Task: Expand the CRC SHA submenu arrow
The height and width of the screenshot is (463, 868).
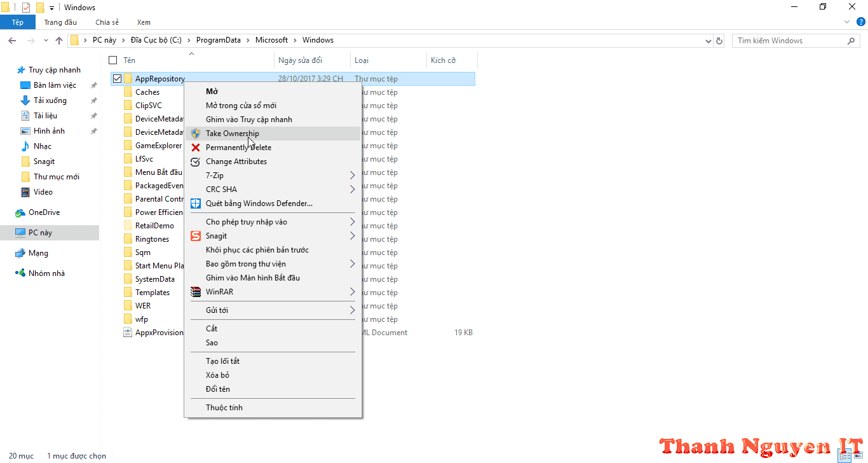Action: [x=353, y=190]
